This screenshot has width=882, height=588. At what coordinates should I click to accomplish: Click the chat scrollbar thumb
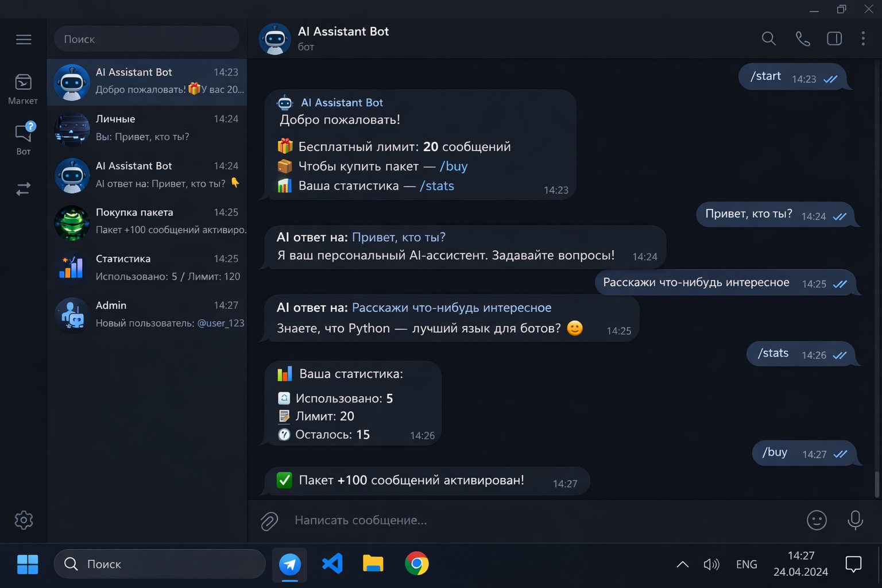click(x=877, y=484)
